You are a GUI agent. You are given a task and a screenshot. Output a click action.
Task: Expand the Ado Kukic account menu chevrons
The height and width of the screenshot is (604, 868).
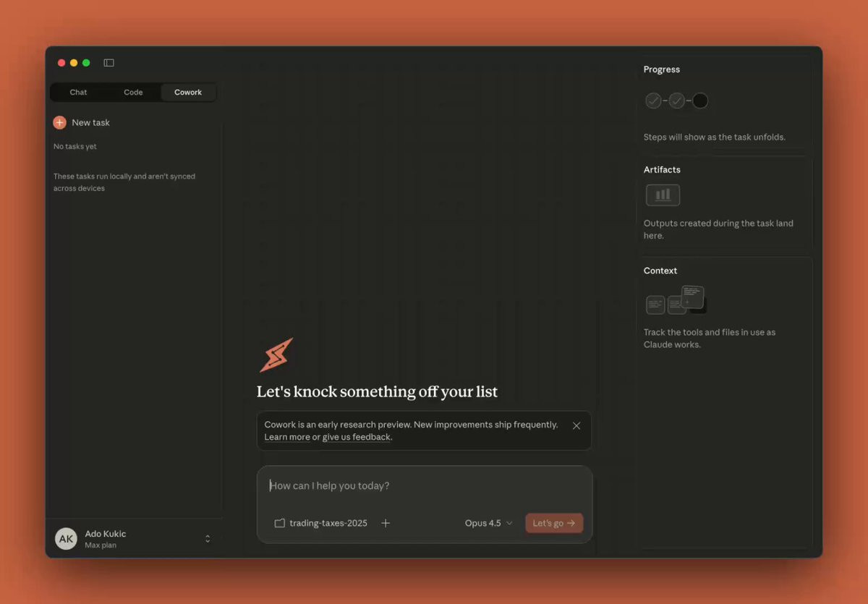208,539
